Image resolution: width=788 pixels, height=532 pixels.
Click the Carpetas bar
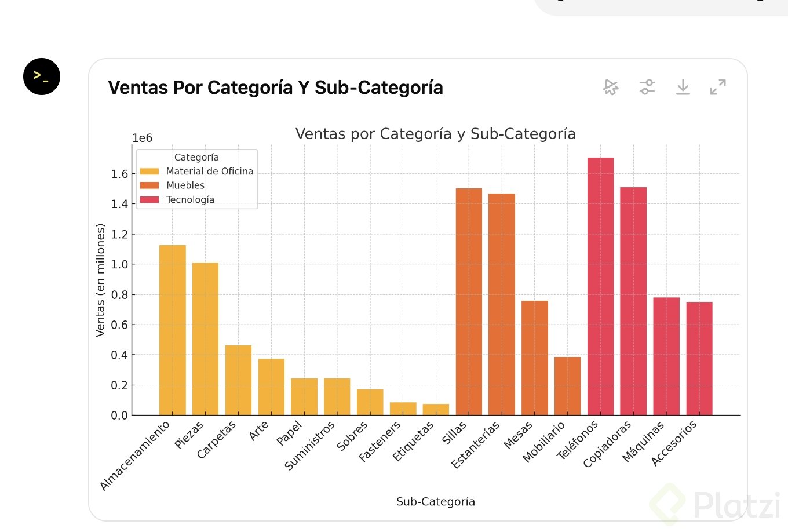click(238, 380)
